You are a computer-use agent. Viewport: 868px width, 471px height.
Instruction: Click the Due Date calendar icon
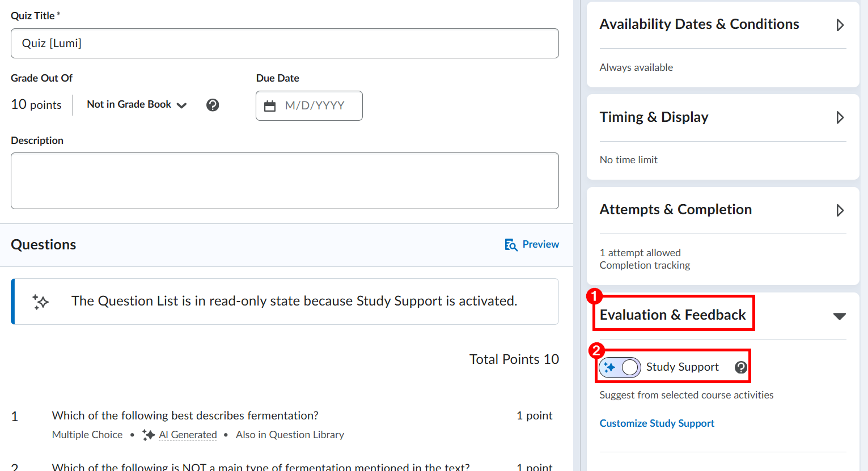[x=270, y=106]
